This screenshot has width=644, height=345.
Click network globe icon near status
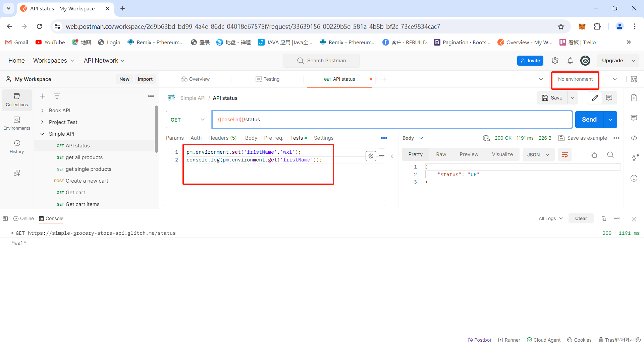click(x=486, y=138)
